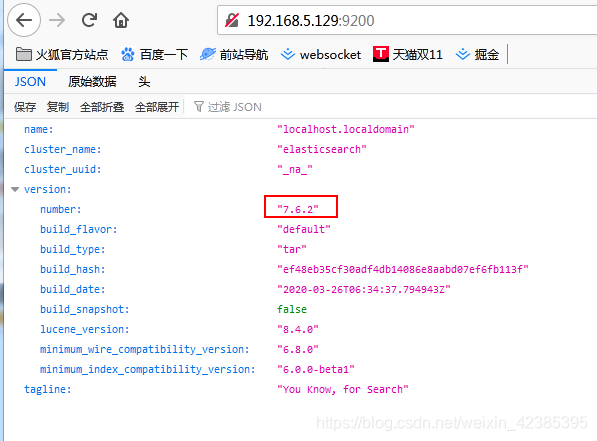Switch to the 头 headers tab
Screen dimensions: 597x441
tap(144, 81)
